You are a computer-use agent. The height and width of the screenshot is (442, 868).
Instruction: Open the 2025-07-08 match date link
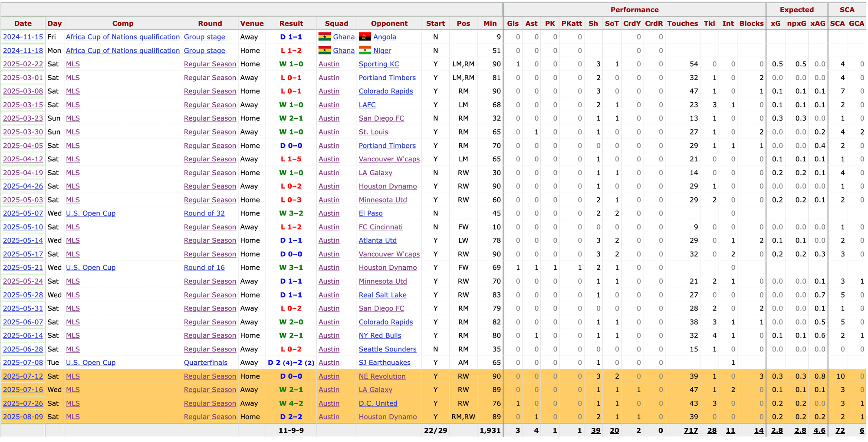pyautogui.click(x=23, y=363)
